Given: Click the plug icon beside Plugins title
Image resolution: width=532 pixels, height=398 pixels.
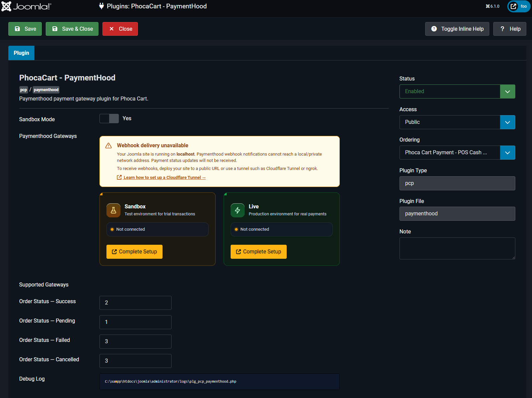Looking at the screenshot, I should [x=101, y=6].
